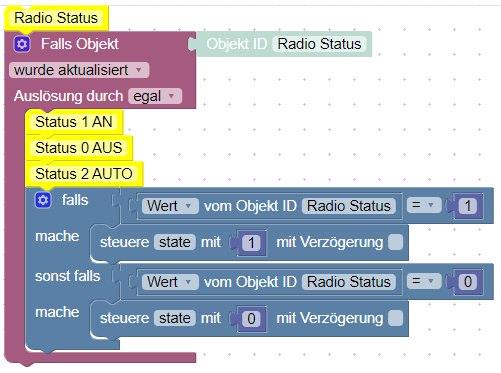The image size is (501, 373).
Task: Open the 'wurde aktualisiert' dropdown
Action: coord(79,70)
